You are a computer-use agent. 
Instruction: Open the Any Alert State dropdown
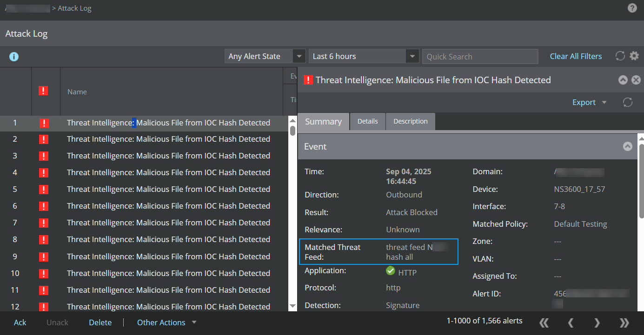(x=265, y=56)
